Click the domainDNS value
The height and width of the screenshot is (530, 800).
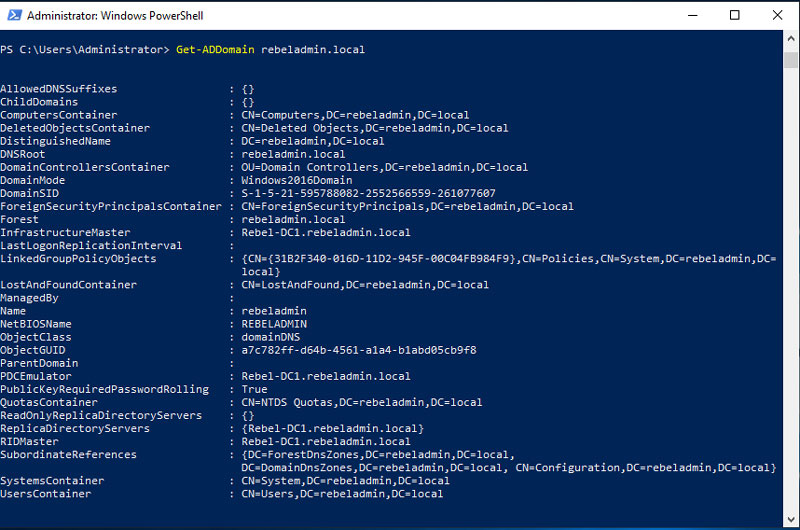270,337
